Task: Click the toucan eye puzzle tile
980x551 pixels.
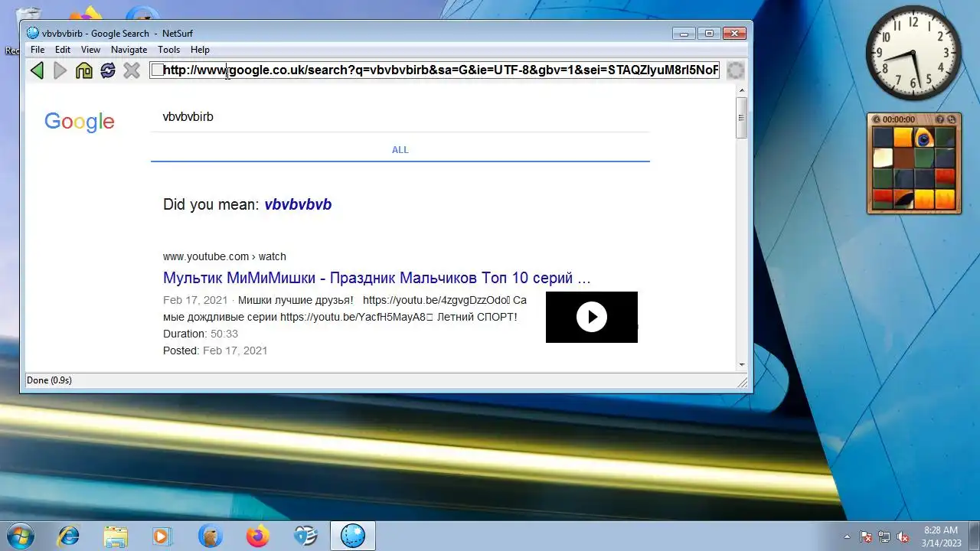Action: pyautogui.click(x=924, y=137)
